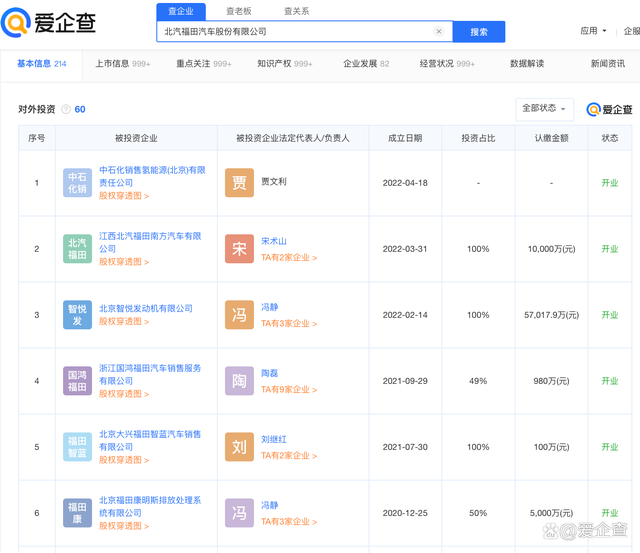This screenshot has height=553, width=640.
Task: Click the 北汽福田 green company logo
Action: pyautogui.click(x=77, y=249)
